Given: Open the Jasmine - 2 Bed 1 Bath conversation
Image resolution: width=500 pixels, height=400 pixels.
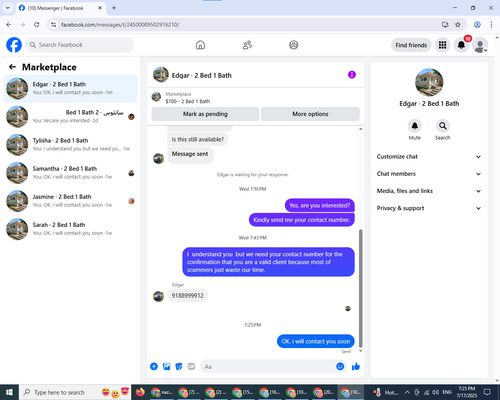Looking at the screenshot, I should [x=70, y=201].
